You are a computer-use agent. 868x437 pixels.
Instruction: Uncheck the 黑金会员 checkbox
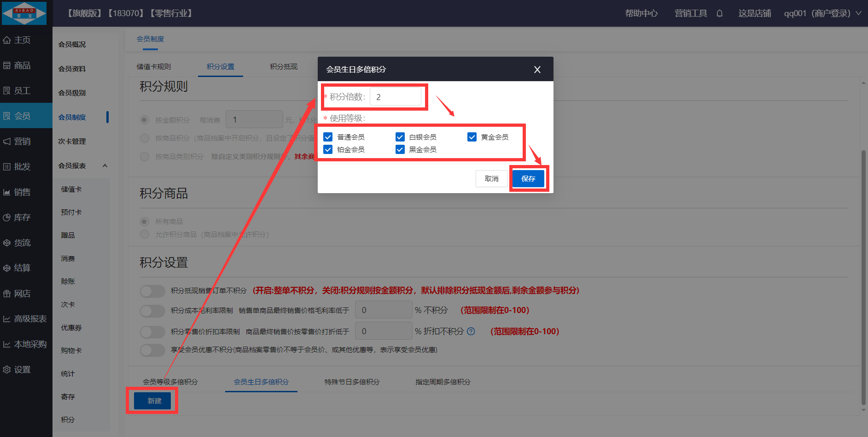400,149
